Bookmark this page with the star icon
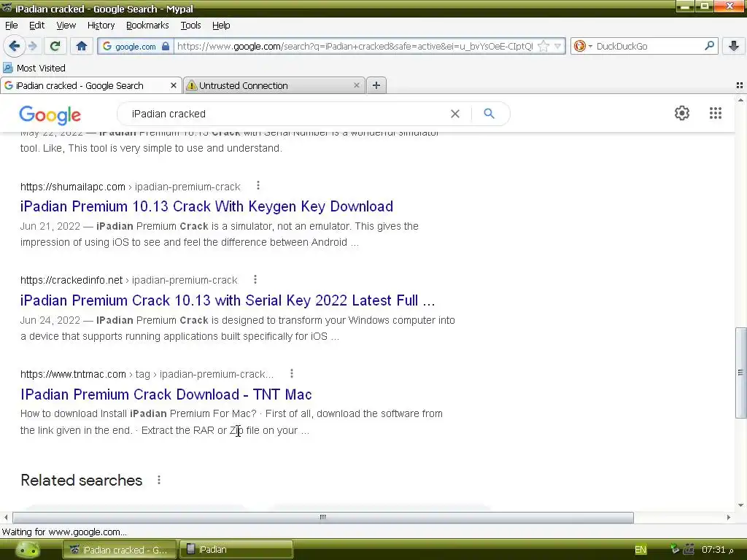The width and height of the screenshot is (747, 560). point(543,46)
